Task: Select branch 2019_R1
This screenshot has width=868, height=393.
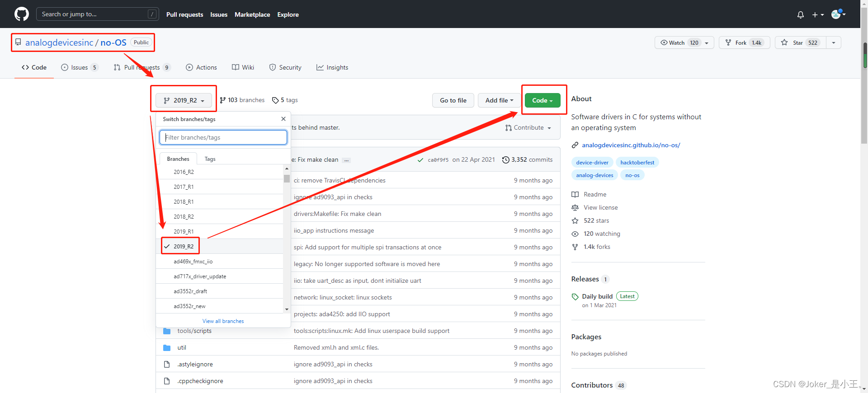Action: click(x=220, y=232)
